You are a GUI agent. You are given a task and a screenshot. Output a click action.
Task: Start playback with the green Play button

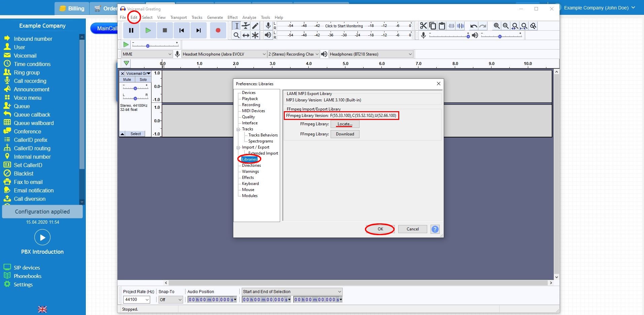(x=148, y=30)
